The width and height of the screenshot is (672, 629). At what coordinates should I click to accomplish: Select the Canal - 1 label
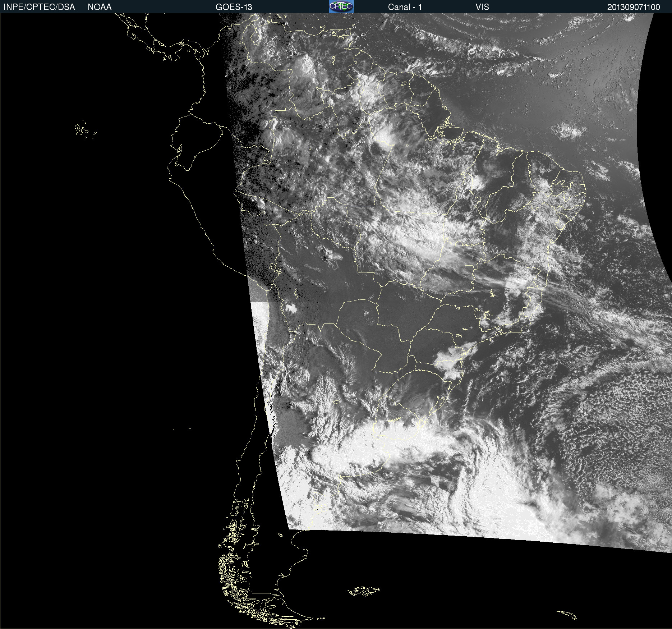click(405, 7)
